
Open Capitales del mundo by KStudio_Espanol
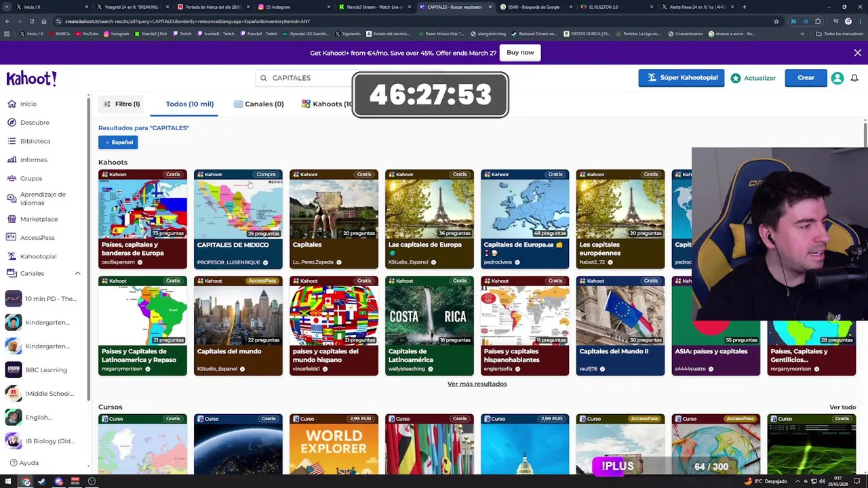click(238, 326)
